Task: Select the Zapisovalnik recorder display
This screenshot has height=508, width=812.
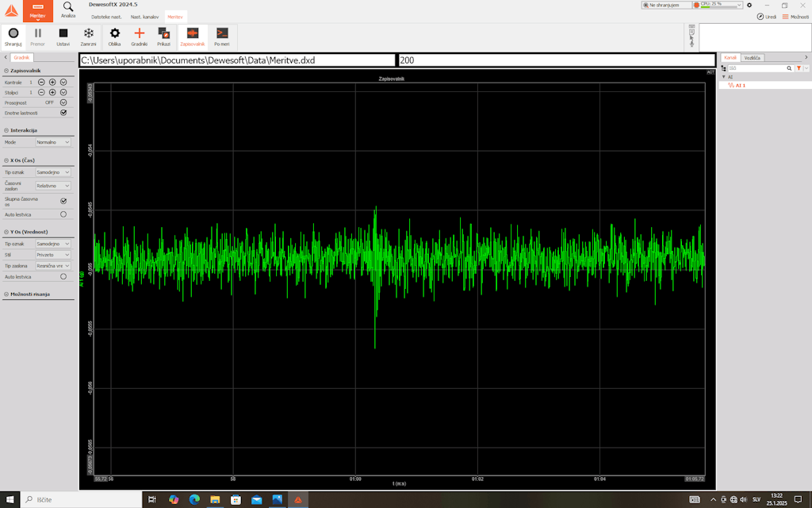Action: [193, 37]
